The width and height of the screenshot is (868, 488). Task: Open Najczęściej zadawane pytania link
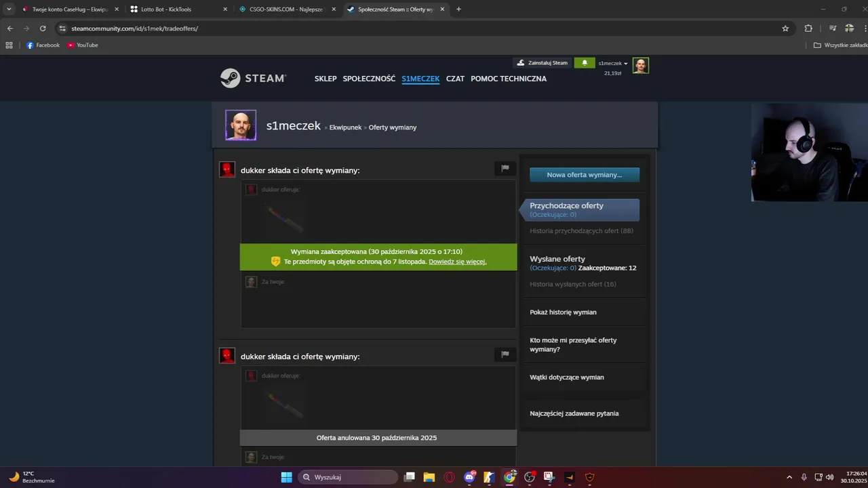coord(574,413)
